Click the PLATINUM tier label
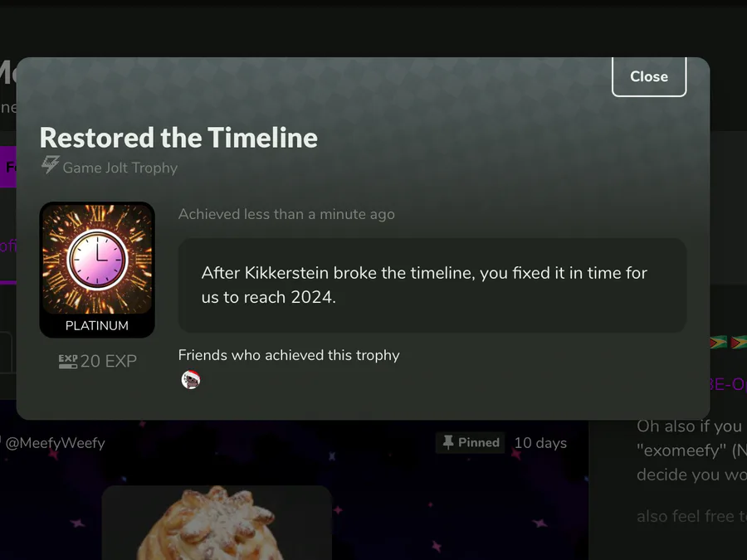Image resolution: width=747 pixels, height=560 pixels. (97, 326)
